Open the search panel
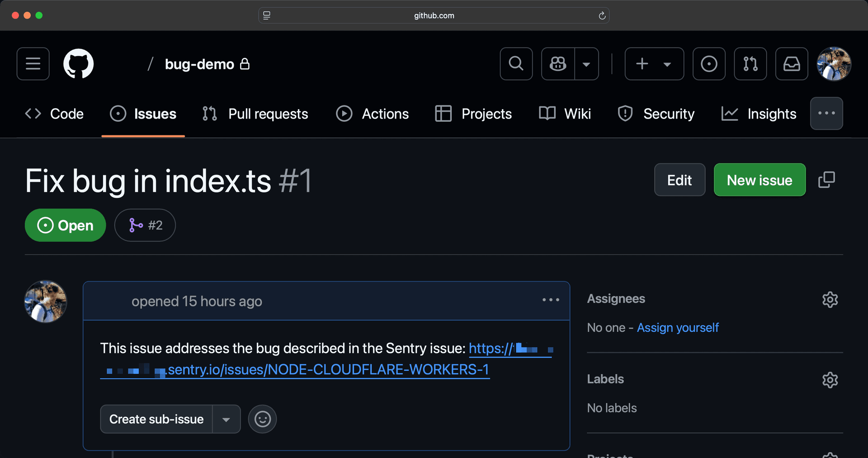This screenshot has height=458, width=868. point(516,63)
